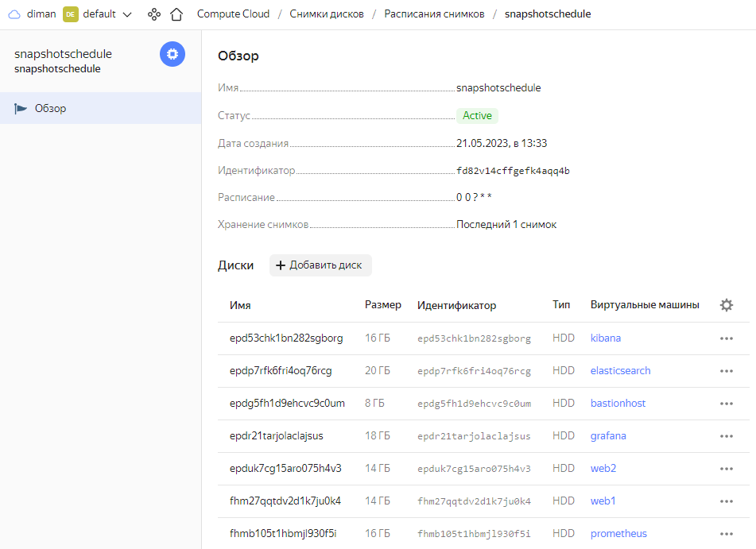Click the green Active status badge
This screenshot has width=756, height=549.
click(477, 115)
